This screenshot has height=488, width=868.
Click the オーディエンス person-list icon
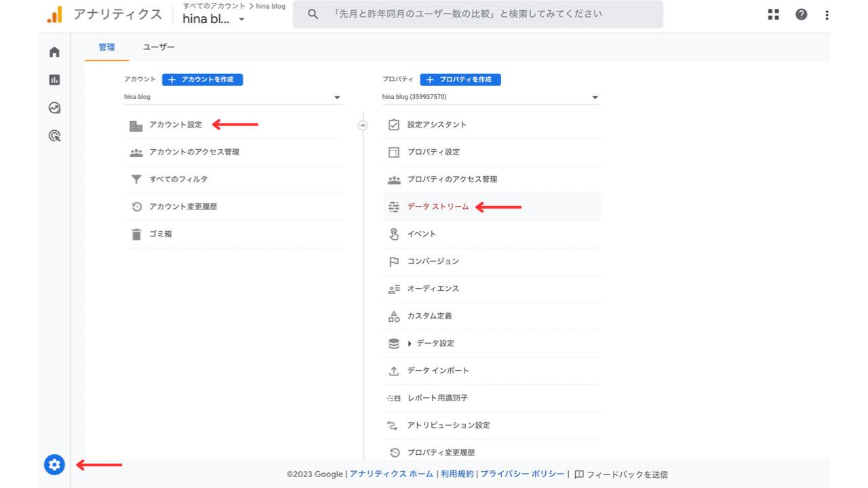click(x=394, y=289)
